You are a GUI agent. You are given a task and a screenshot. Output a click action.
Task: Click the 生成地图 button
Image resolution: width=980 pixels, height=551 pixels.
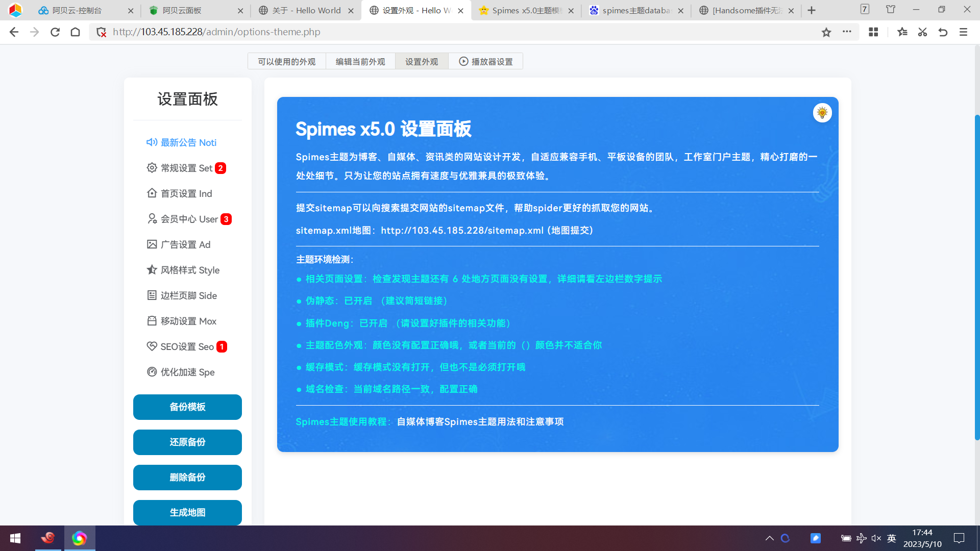(187, 512)
